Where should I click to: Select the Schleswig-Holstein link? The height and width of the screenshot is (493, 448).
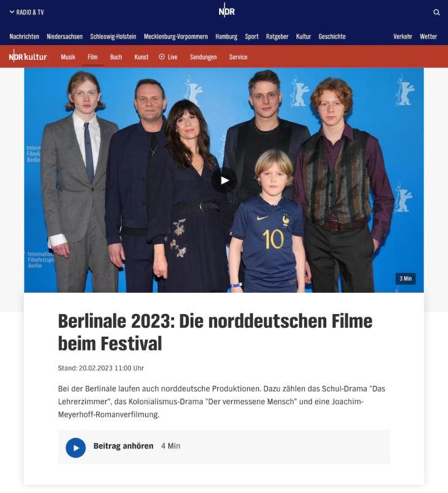tap(113, 37)
